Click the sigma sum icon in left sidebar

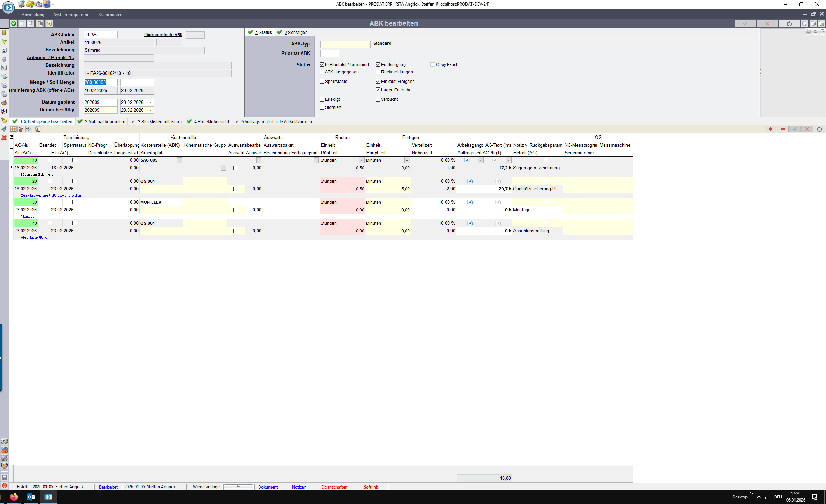tap(4, 50)
